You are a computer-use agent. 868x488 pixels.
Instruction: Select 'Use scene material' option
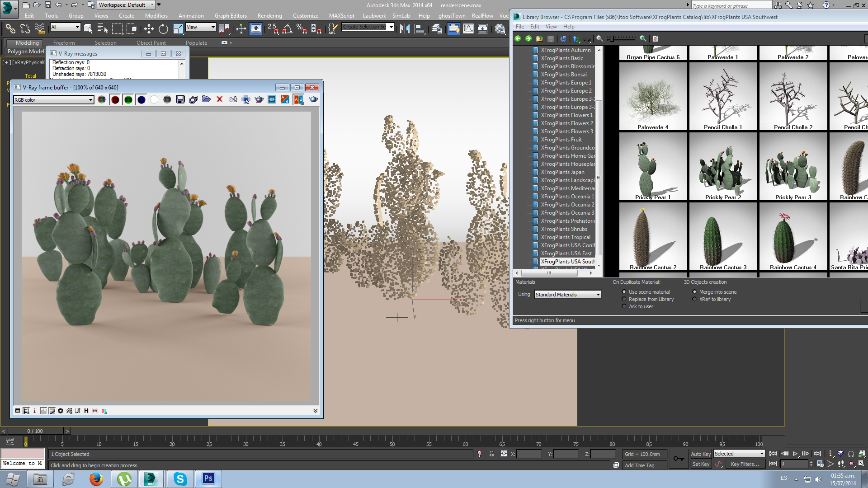click(x=646, y=292)
